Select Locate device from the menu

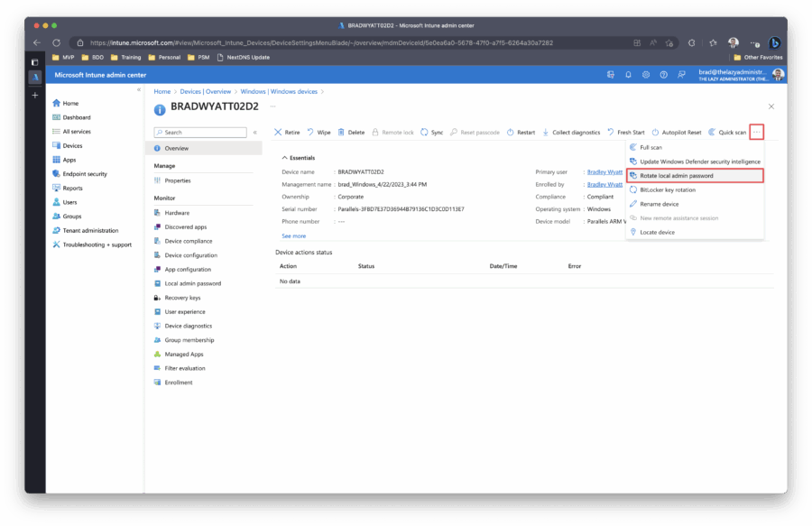coord(657,233)
